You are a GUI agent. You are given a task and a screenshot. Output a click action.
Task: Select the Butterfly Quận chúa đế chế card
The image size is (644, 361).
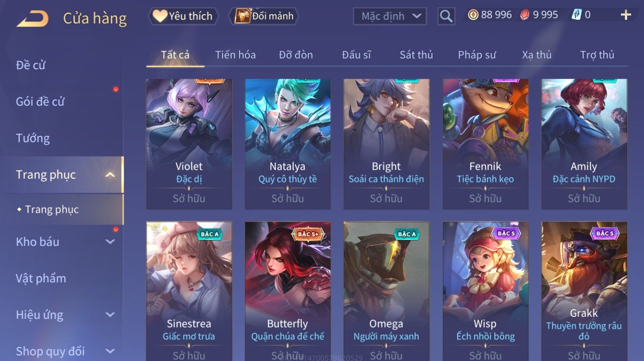(287, 291)
